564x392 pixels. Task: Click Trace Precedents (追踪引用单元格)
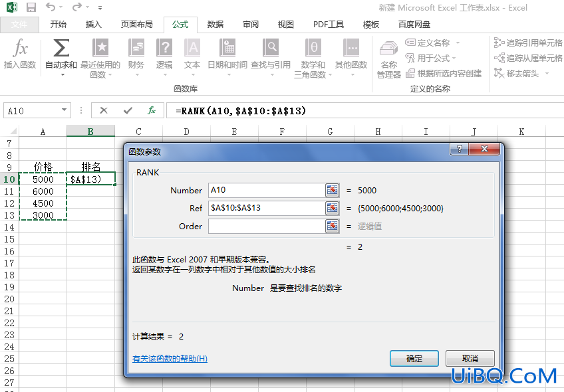(528, 43)
